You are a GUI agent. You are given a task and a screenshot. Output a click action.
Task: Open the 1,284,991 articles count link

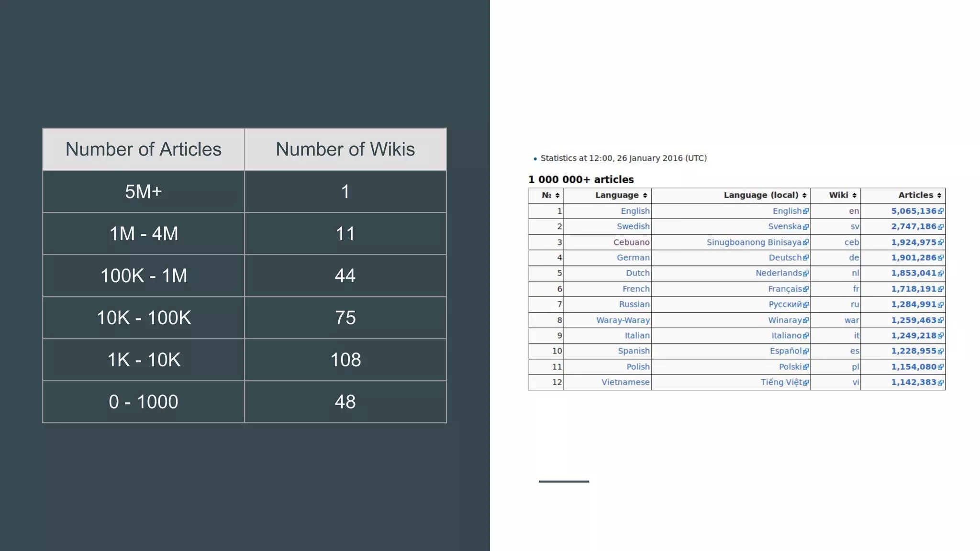[913, 304]
